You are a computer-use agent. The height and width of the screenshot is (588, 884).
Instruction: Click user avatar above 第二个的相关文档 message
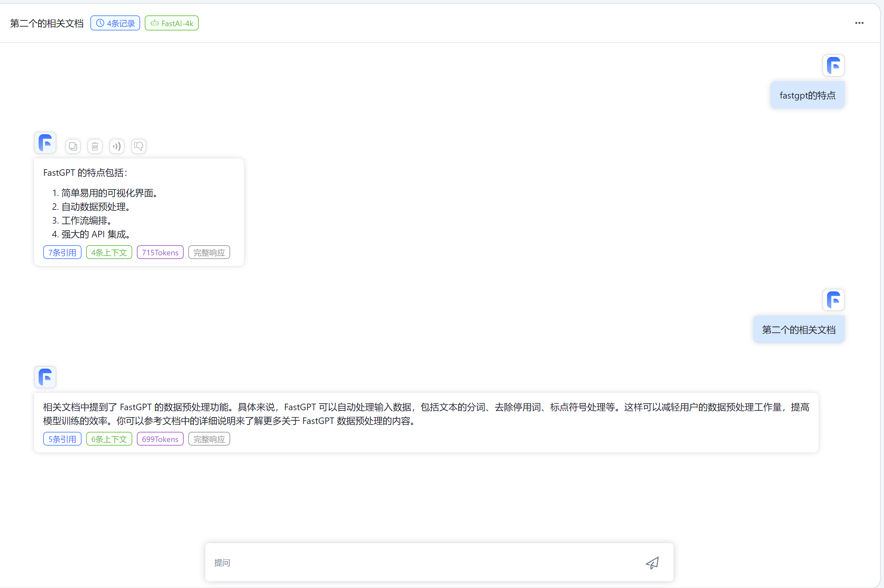[833, 300]
